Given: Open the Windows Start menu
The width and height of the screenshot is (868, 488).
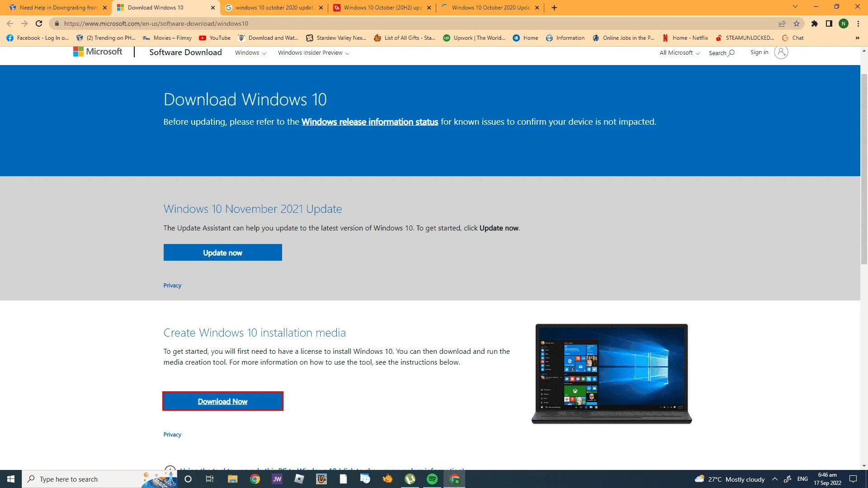Looking at the screenshot, I should coord(11,479).
